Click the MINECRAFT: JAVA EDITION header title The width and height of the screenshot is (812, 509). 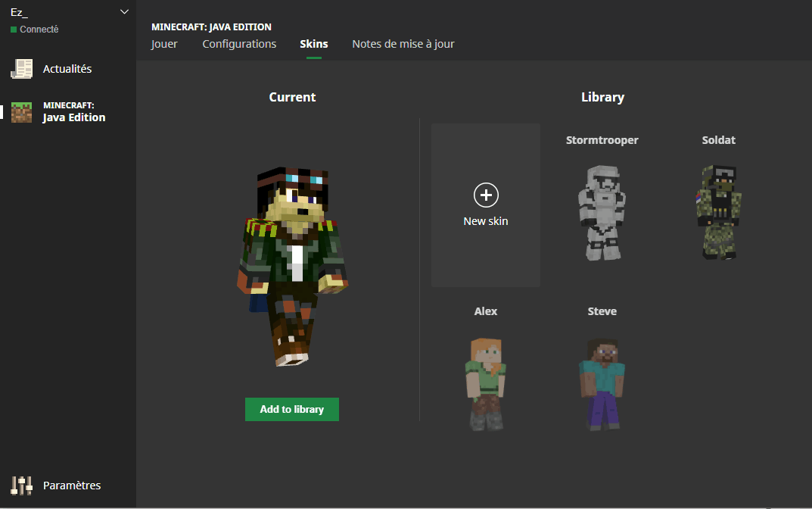(x=211, y=27)
